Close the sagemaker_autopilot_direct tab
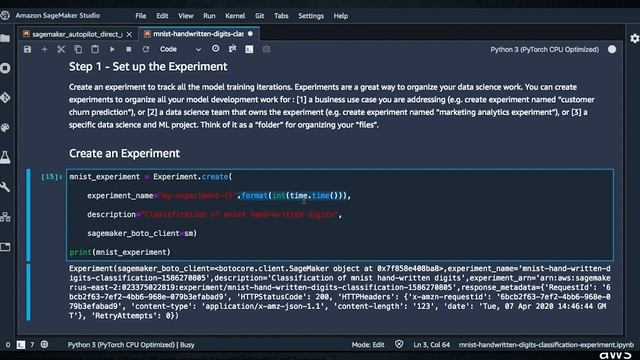The width and height of the screenshot is (640, 360). 129,35
